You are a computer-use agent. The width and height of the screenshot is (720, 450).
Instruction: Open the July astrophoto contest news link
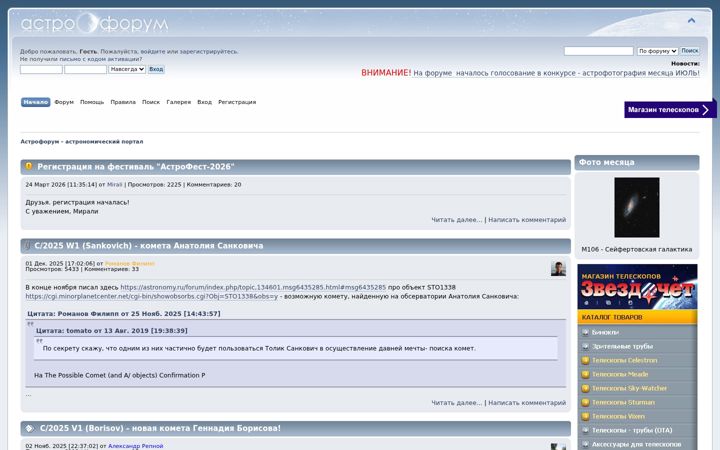(x=556, y=73)
